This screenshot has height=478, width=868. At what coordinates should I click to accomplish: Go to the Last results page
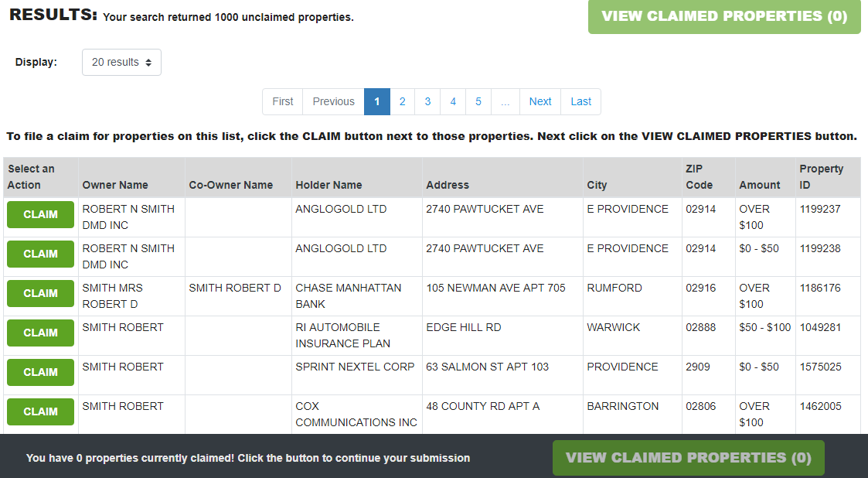pos(580,101)
